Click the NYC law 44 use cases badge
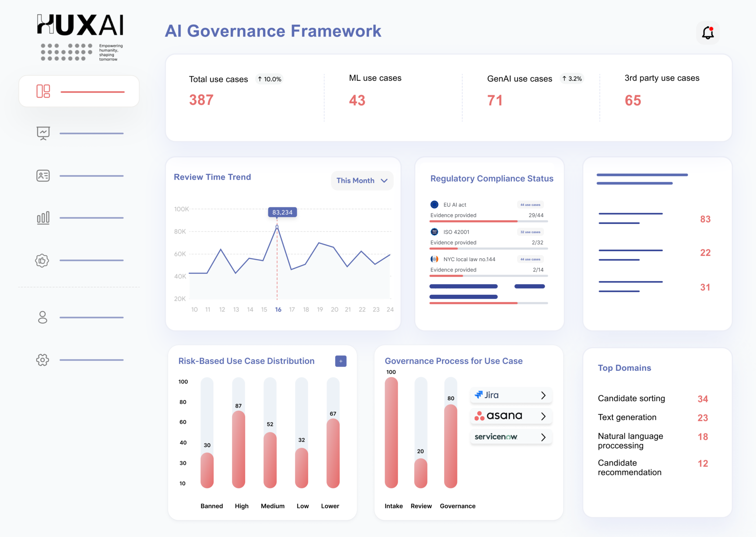Screen dimensions: 756x537 (530, 259)
